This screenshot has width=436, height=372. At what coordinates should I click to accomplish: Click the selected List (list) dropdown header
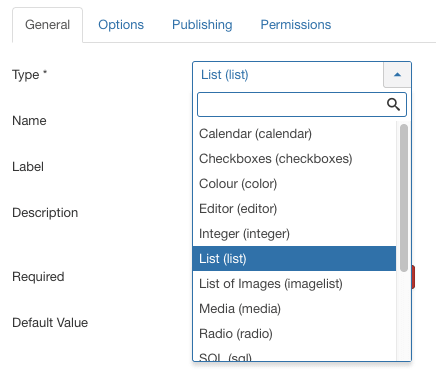(x=288, y=75)
